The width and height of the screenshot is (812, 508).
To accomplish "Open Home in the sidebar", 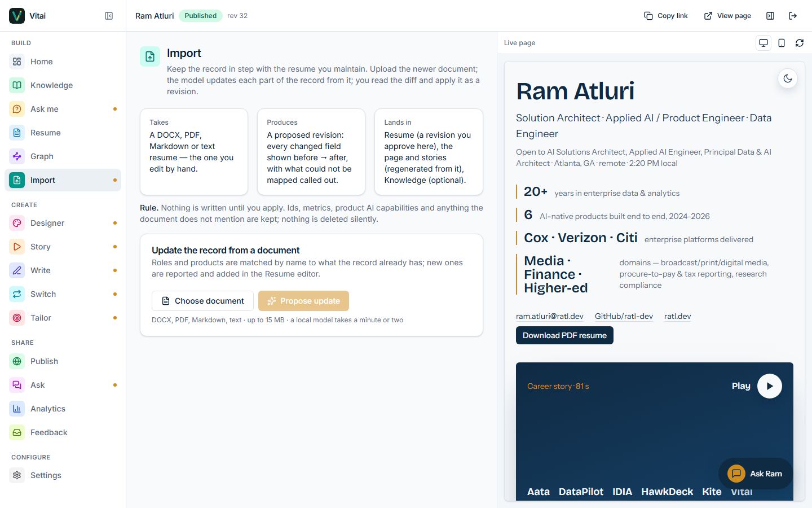I will point(63,62).
